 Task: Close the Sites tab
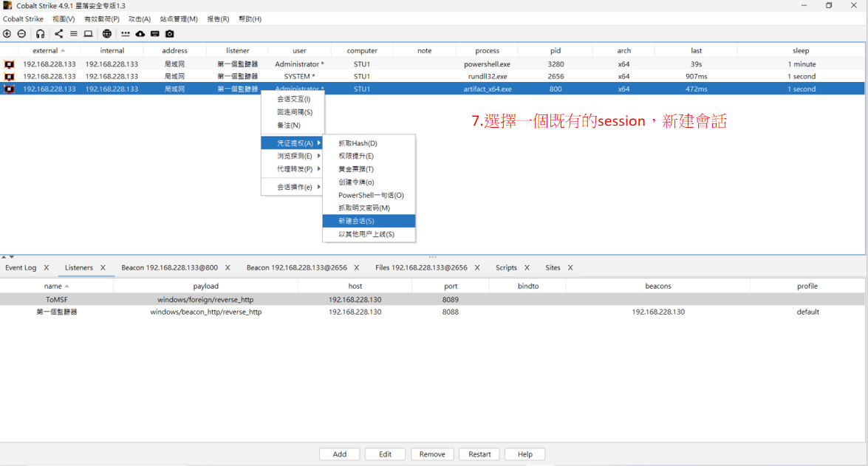pos(570,268)
